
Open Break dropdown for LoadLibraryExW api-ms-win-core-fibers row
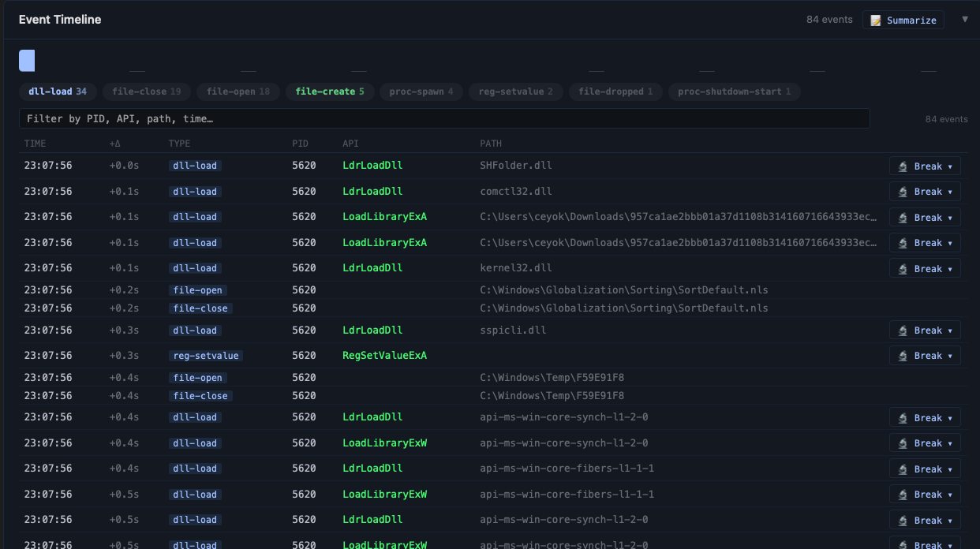(925, 495)
